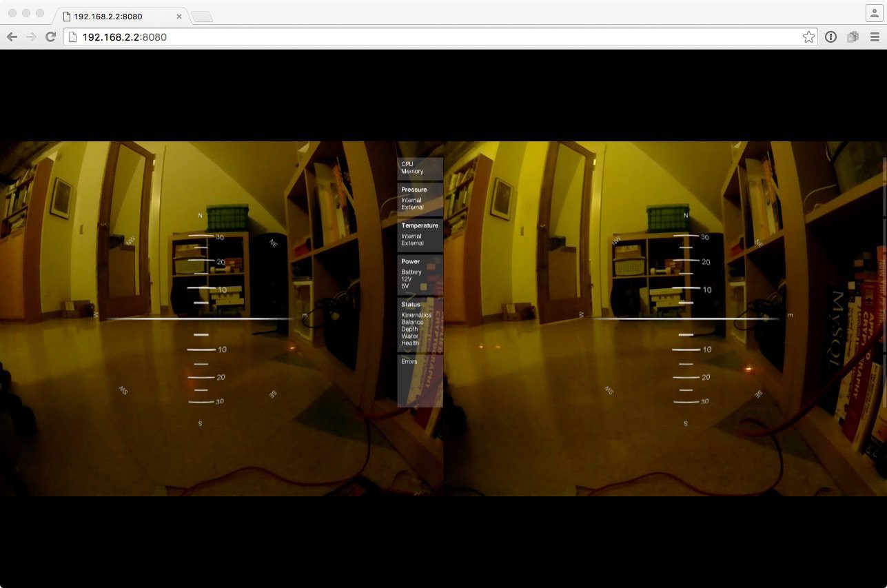The width and height of the screenshot is (887, 588).
Task: Click the Temperature heading in telemetry panel
Action: [419, 225]
